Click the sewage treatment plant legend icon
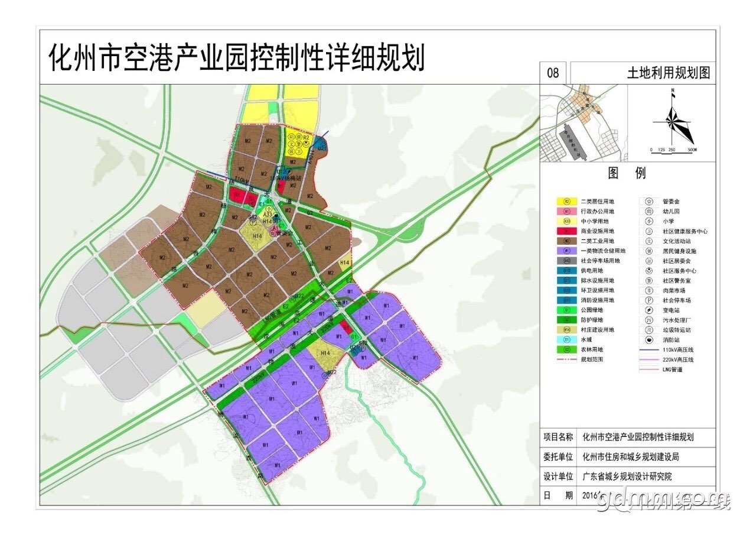The height and width of the screenshot is (535, 756). point(649,320)
